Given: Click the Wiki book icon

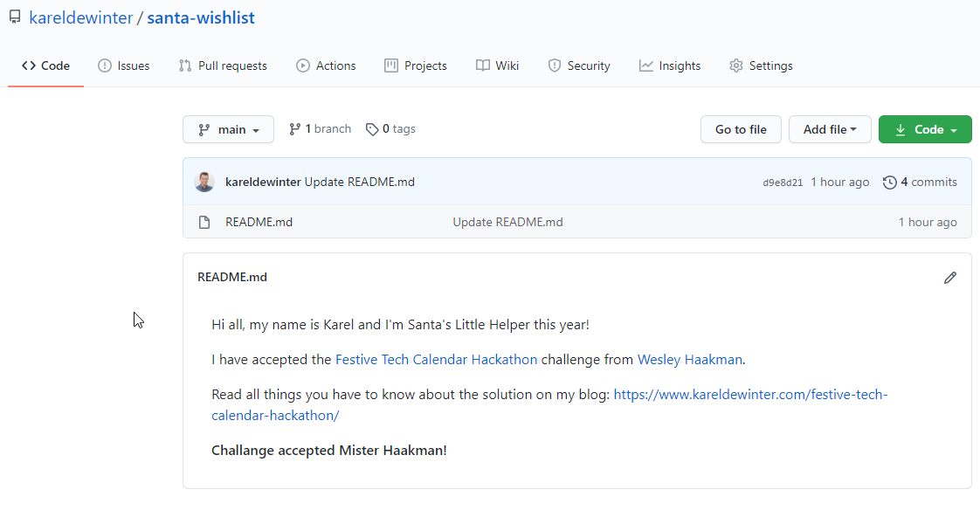Looking at the screenshot, I should click(x=482, y=65).
